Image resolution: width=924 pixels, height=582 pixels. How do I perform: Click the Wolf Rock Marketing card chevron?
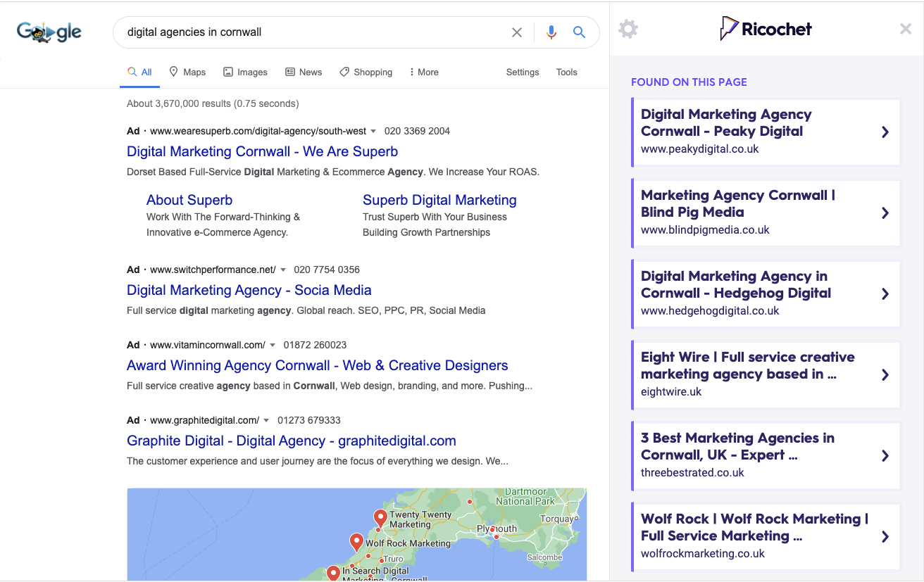click(885, 536)
